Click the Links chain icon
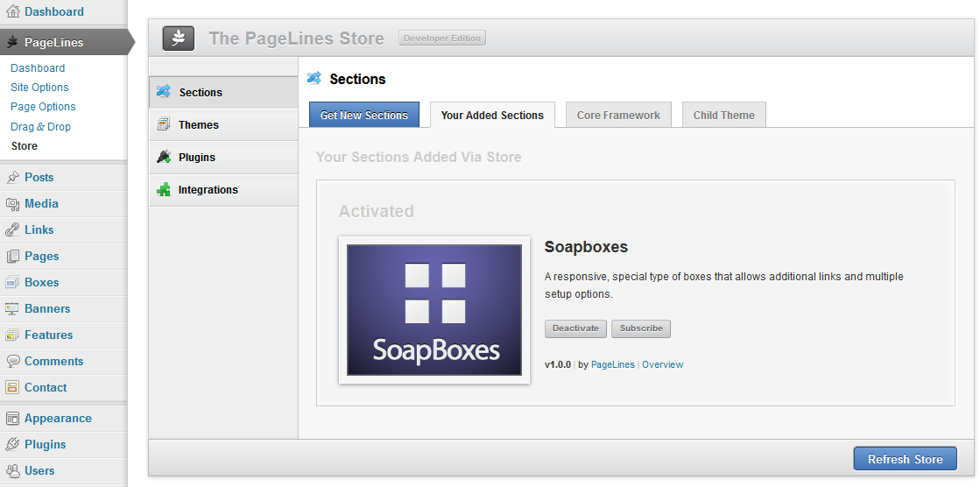 (x=12, y=229)
